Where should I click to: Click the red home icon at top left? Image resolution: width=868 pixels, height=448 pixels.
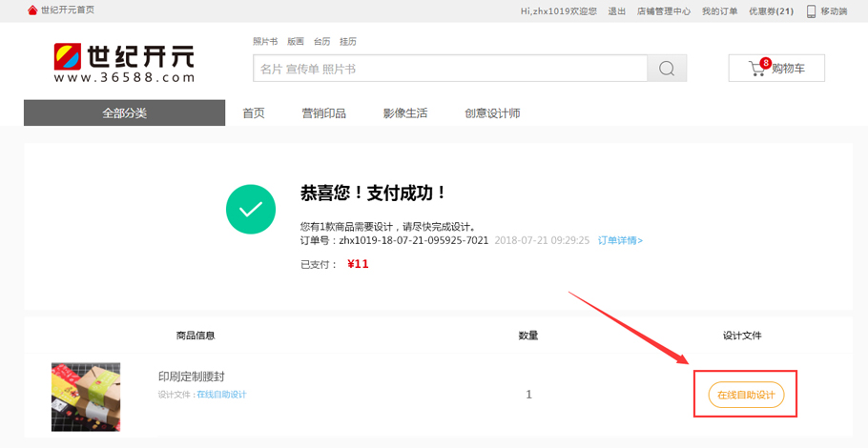click(x=32, y=10)
